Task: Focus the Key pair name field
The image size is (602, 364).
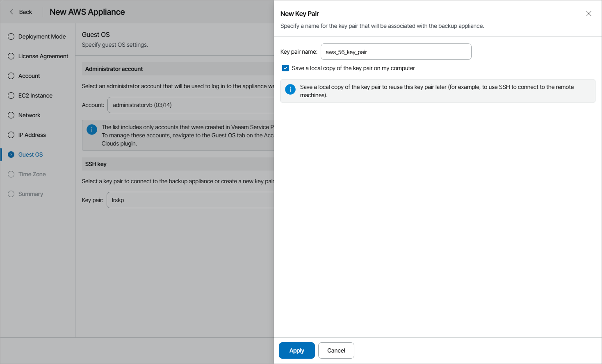Action: [x=396, y=52]
